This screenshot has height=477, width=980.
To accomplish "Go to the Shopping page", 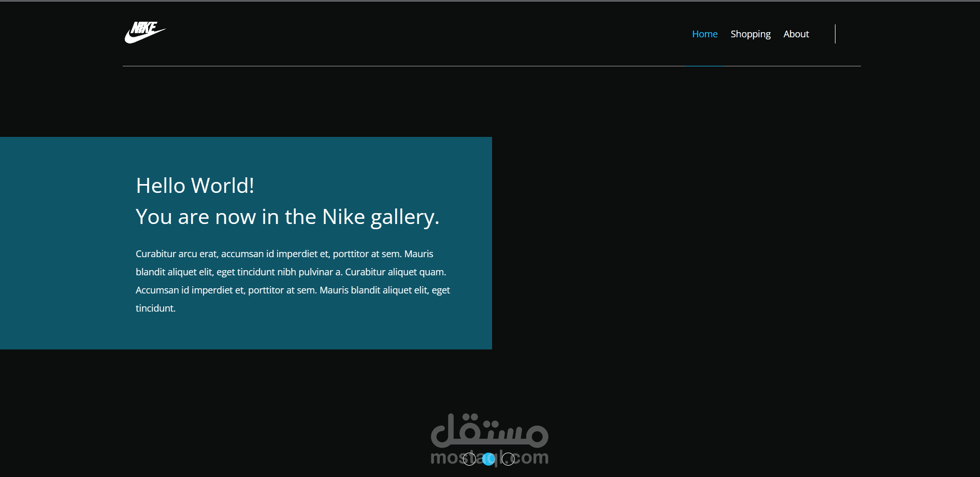I will 751,34.
